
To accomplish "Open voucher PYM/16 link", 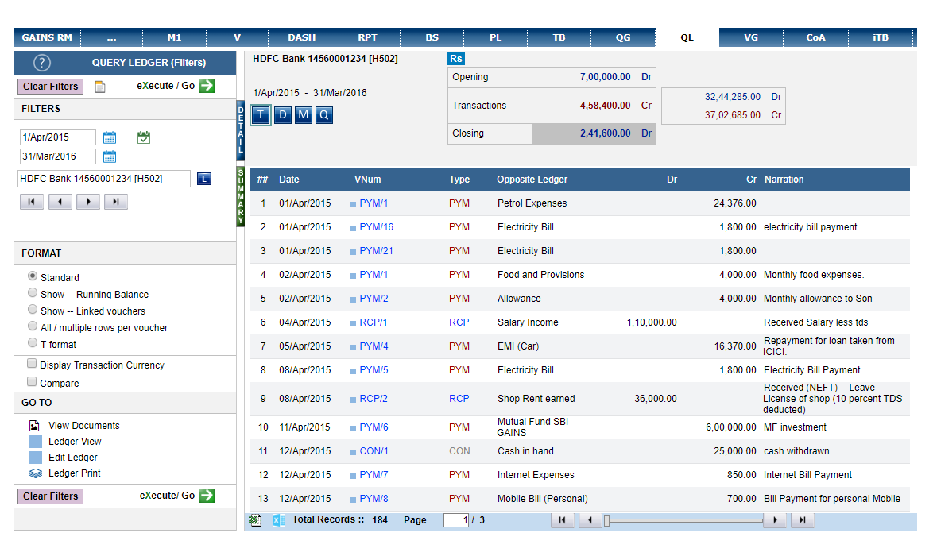I will pyautogui.click(x=377, y=227).
